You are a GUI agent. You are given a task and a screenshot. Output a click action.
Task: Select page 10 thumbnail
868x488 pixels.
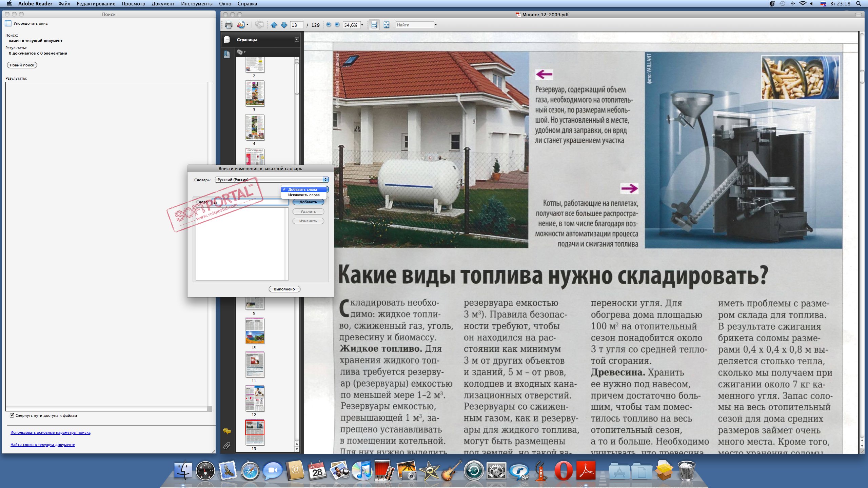click(255, 331)
